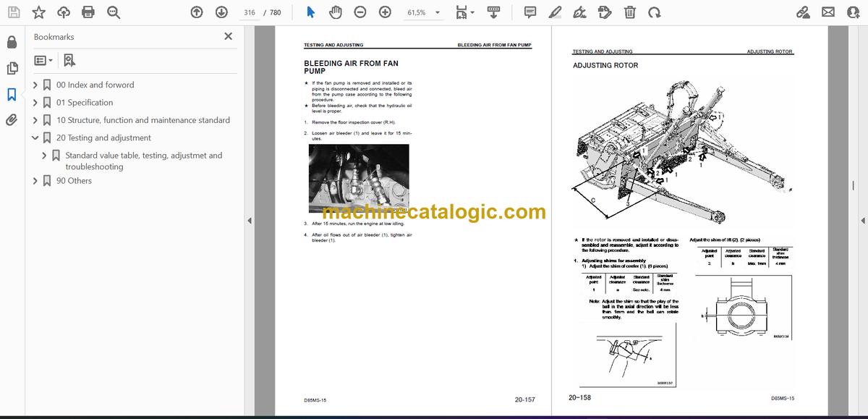
Task: Go to previous page arrow
Action: (x=197, y=12)
